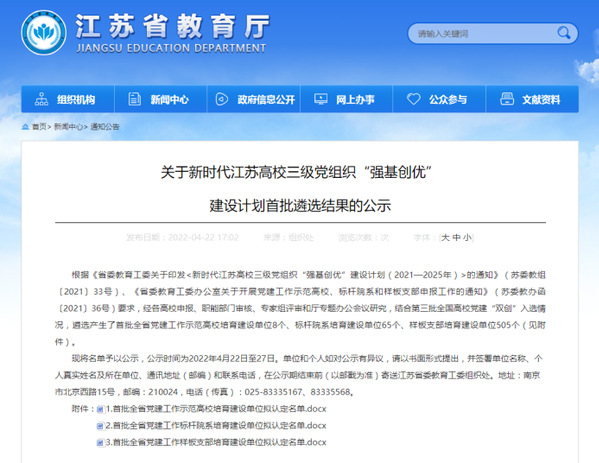This screenshot has width=599, height=463.
Task: Download 标杆院系培育建设单位拟认定名单.docx
Action: pyautogui.click(x=216, y=426)
